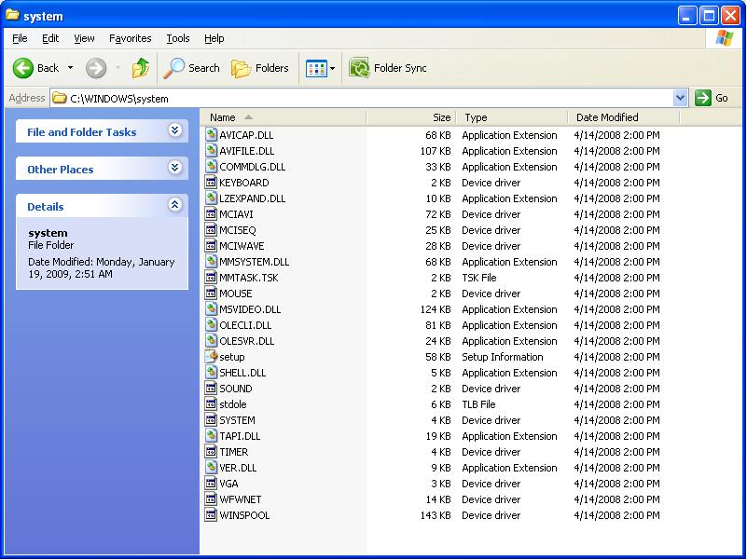Expand the Other Places panel

(x=174, y=169)
